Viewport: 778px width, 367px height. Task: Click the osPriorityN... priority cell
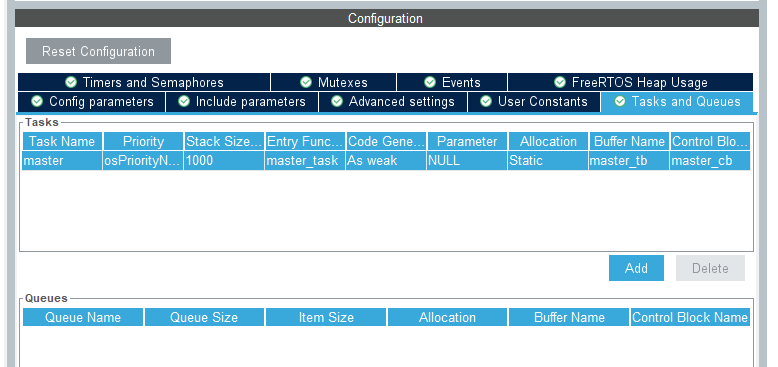(143, 161)
